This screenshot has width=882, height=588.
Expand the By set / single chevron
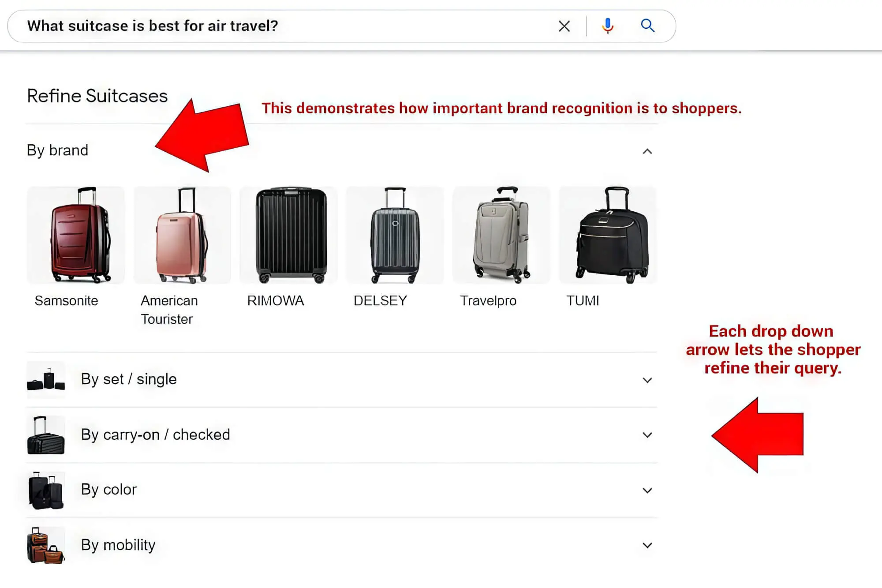pyautogui.click(x=647, y=380)
